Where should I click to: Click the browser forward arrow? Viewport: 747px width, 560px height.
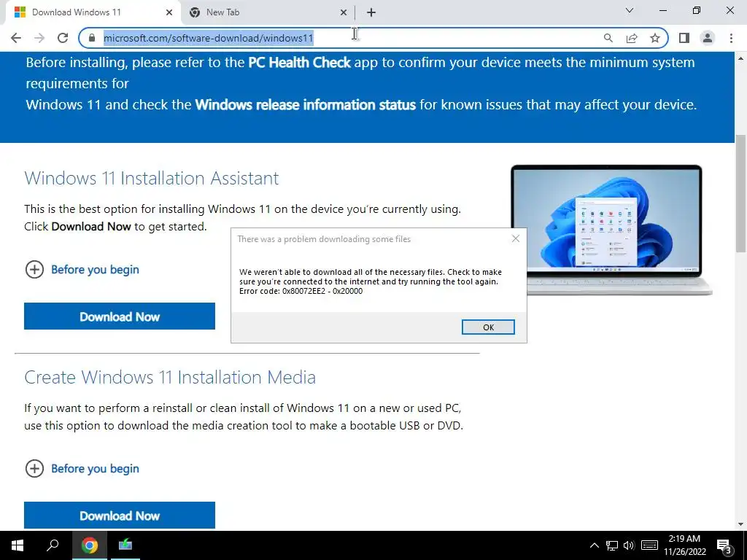point(39,38)
